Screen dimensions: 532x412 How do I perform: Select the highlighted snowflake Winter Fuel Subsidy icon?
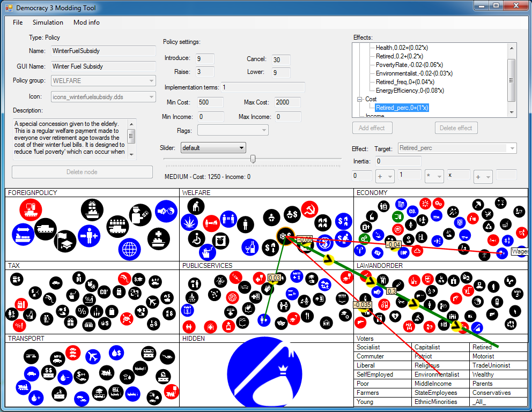tap(285, 236)
